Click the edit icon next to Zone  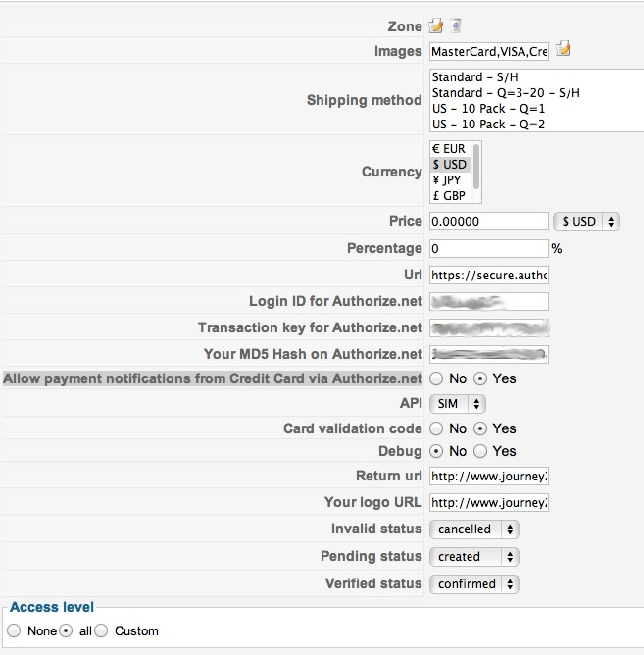(436, 25)
